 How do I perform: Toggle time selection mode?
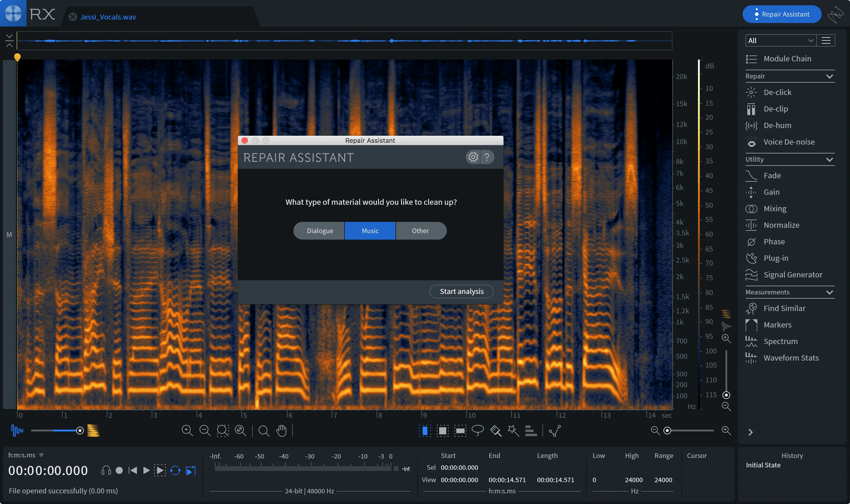425,430
